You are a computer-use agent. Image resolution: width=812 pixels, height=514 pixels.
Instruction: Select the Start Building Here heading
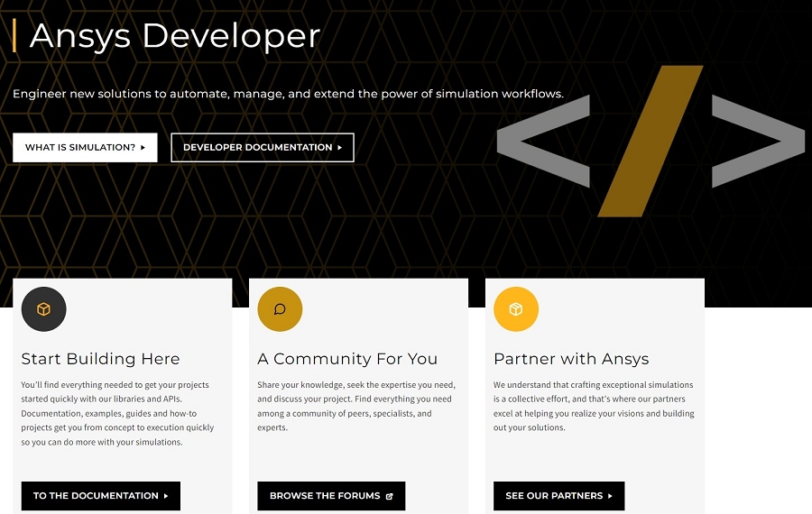tap(100, 359)
